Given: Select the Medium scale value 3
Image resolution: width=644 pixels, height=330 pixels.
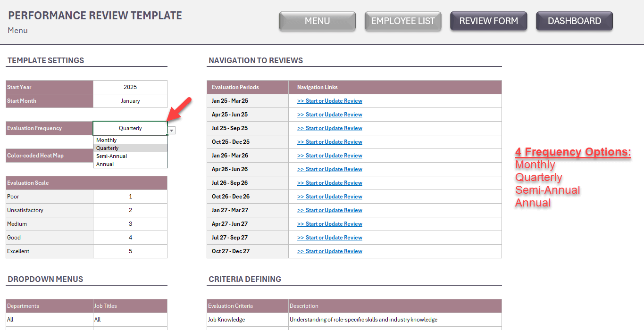Looking at the screenshot, I should (x=130, y=224).
